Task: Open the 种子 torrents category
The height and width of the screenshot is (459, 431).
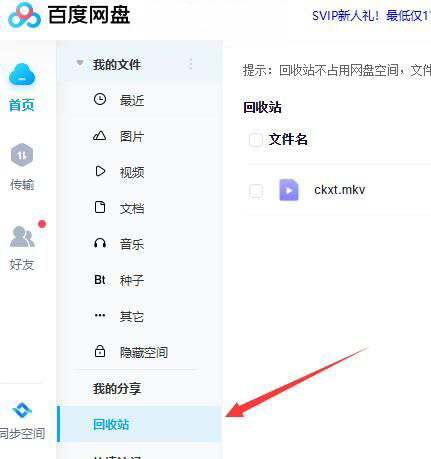Action: tap(132, 280)
